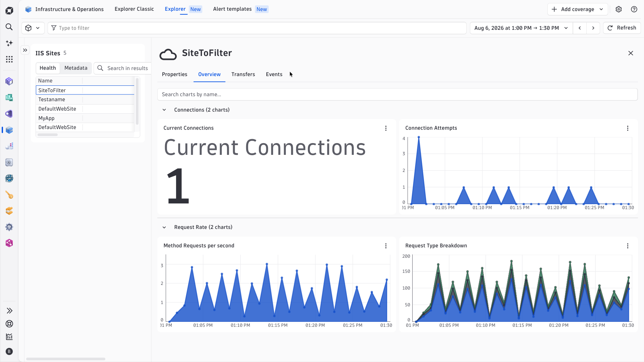Open Request Type Breakdown options menu
This screenshot has width=644, height=362.
[628, 246]
